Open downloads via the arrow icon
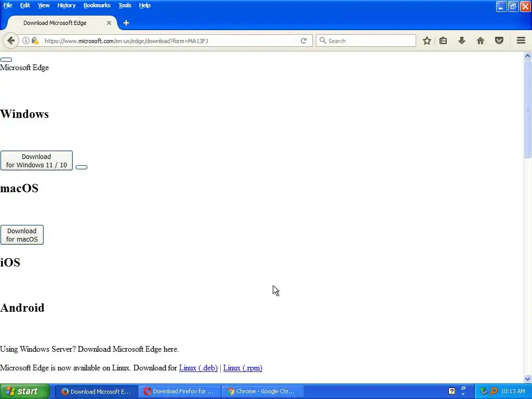 [461, 41]
